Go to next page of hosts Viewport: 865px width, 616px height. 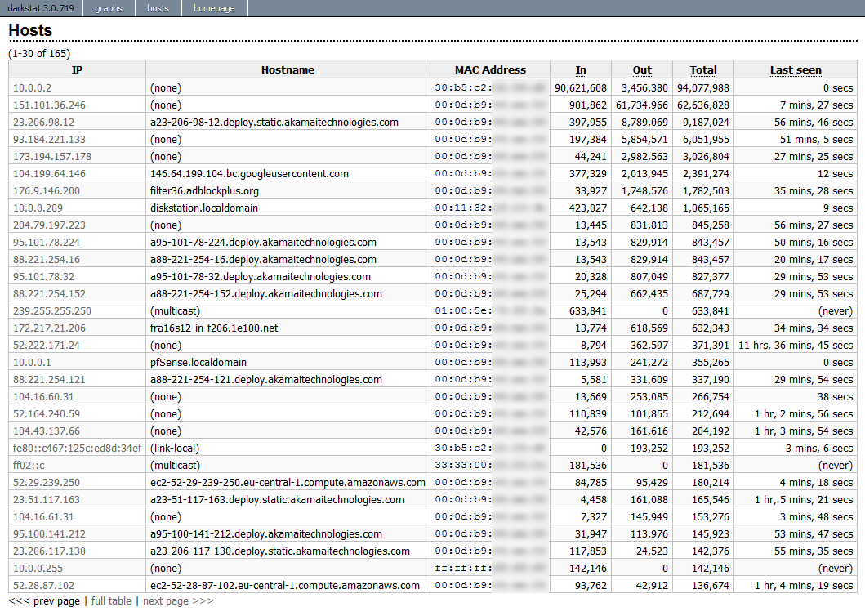[x=177, y=601]
